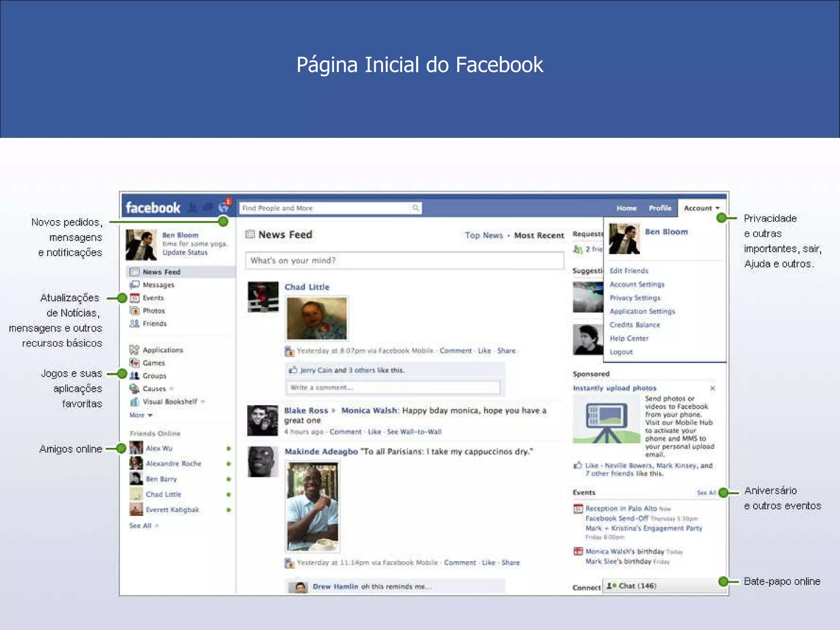840x630 pixels.
Task: Click Events calendar sidebar icon
Action: 134,298
